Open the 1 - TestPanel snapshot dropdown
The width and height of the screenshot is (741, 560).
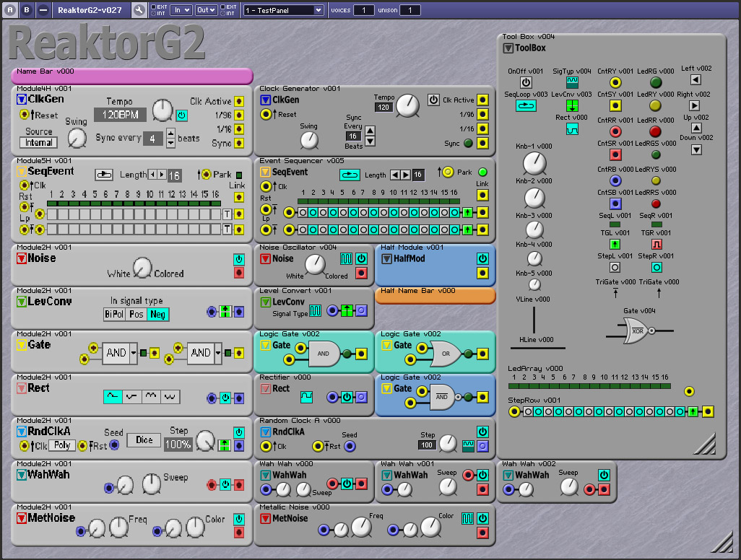point(283,10)
